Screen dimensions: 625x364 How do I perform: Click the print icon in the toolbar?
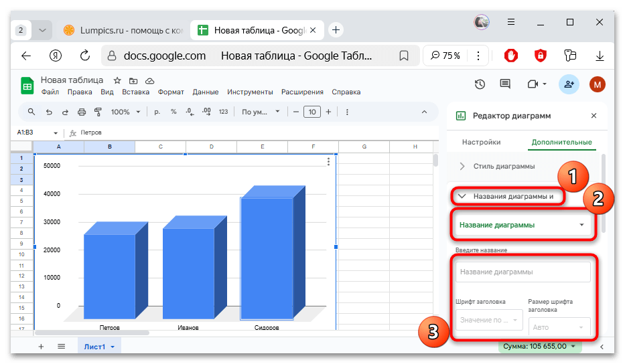click(82, 112)
